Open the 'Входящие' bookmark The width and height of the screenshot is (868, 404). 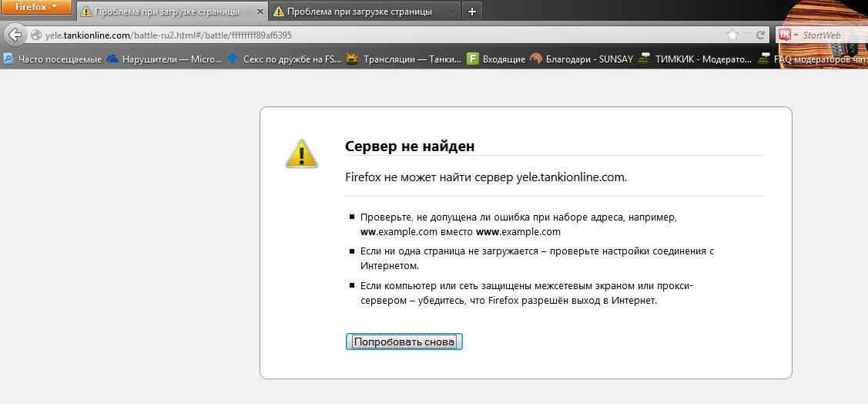(x=496, y=59)
